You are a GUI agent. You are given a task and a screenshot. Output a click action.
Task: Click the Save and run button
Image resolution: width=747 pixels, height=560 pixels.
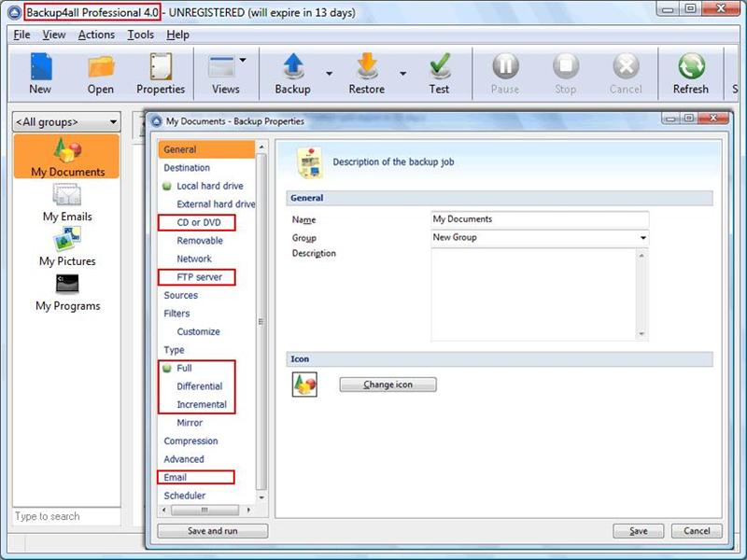pos(213,531)
